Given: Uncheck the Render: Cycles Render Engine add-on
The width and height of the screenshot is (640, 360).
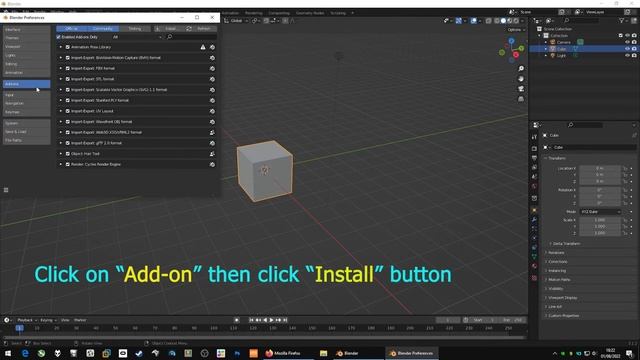Looking at the screenshot, I should pos(68,164).
